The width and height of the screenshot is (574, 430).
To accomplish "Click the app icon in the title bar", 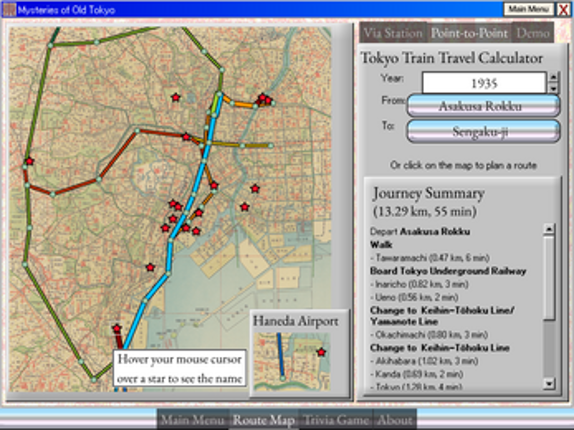I will click(9, 10).
